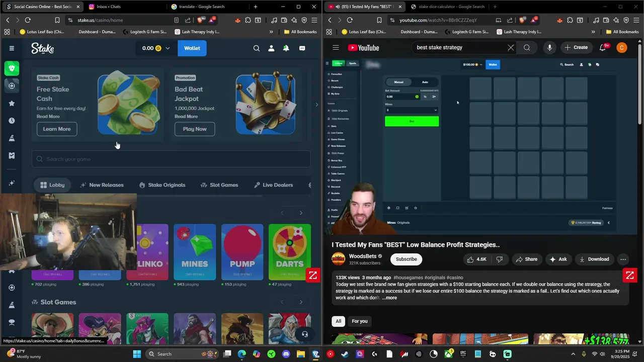This screenshot has height=362, width=644.
Task: Download the YouTube video
Action: pyautogui.click(x=594, y=259)
